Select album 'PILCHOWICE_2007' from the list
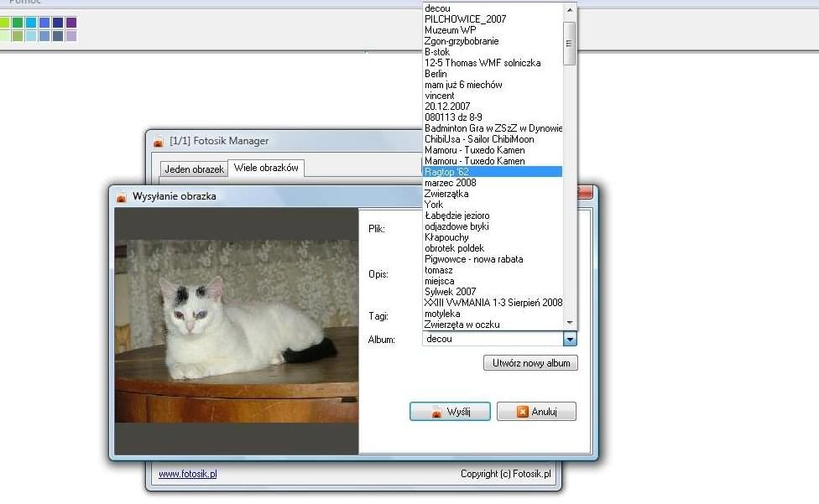This screenshot has width=819, height=504. click(492, 19)
